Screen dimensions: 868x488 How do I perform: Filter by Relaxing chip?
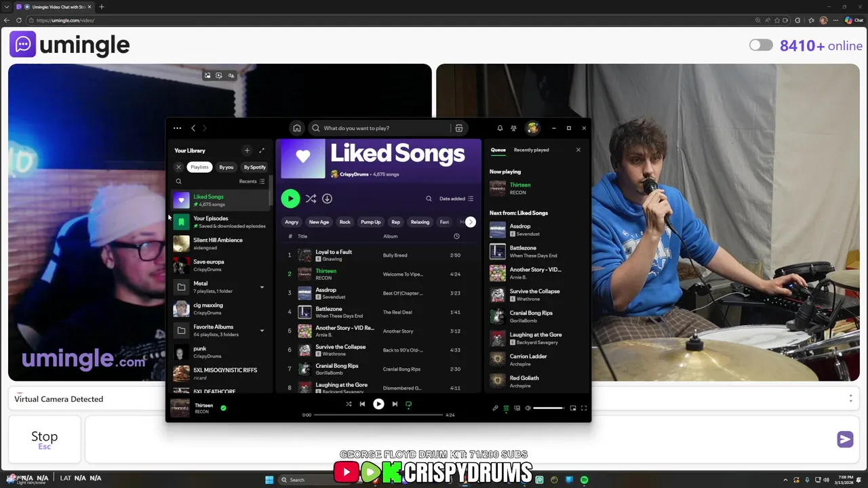[420, 222]
